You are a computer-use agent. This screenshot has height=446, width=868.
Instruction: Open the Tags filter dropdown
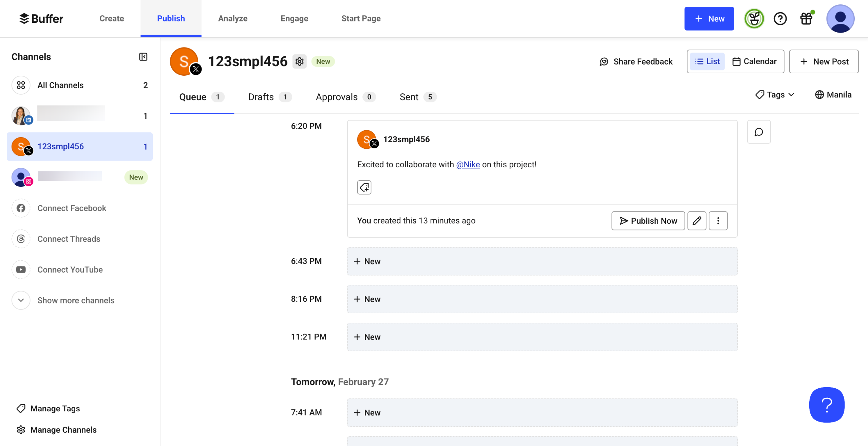775,95
